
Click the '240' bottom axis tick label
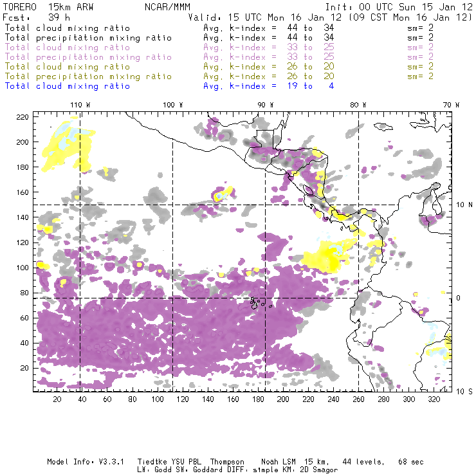[333, 399]
